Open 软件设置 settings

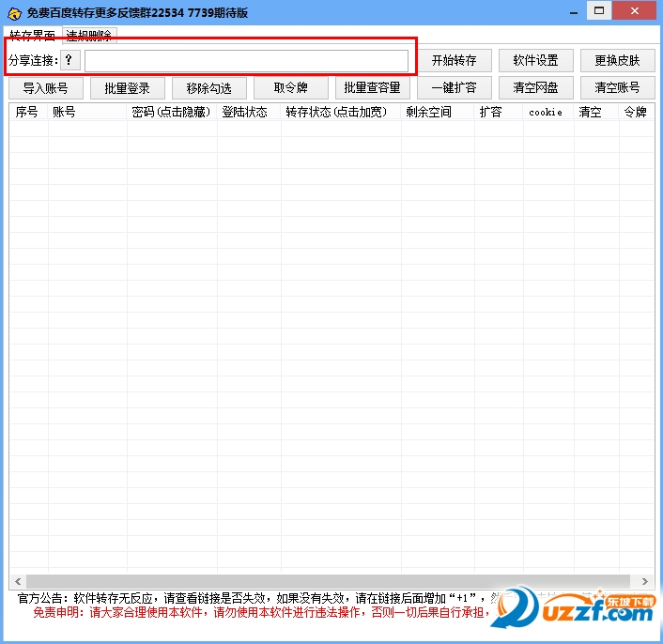535,60
